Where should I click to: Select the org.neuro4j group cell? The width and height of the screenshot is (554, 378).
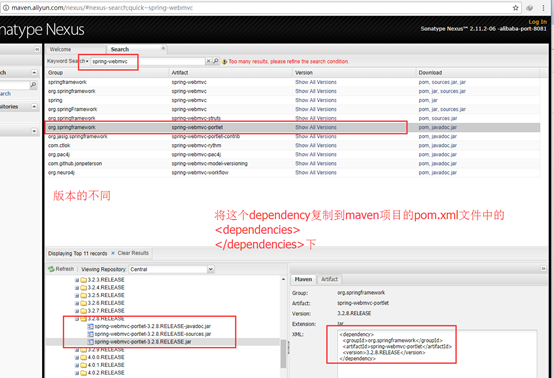pyautogui.click(x=61, y=173)
